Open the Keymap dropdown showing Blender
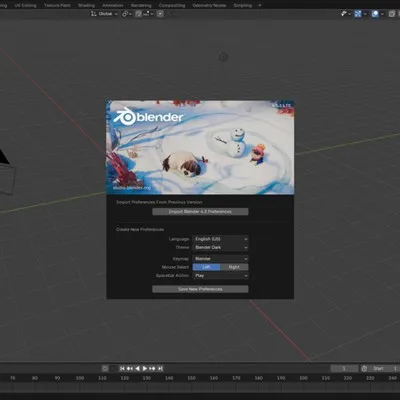400x400 pixels. tap(220, 259)
